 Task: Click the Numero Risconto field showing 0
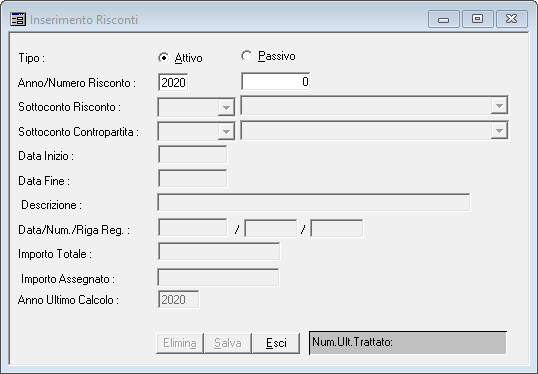point(276,81)
